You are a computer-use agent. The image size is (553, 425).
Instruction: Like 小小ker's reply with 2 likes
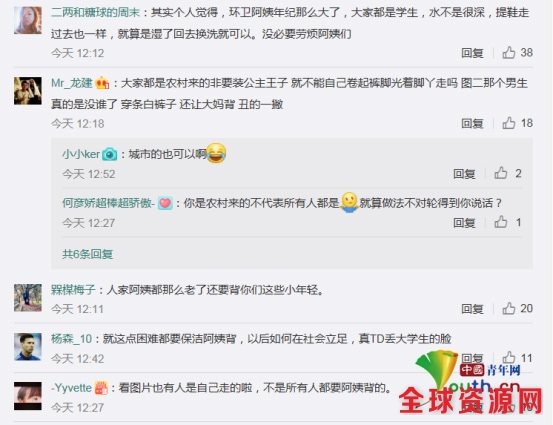click(x=500, y=173)
